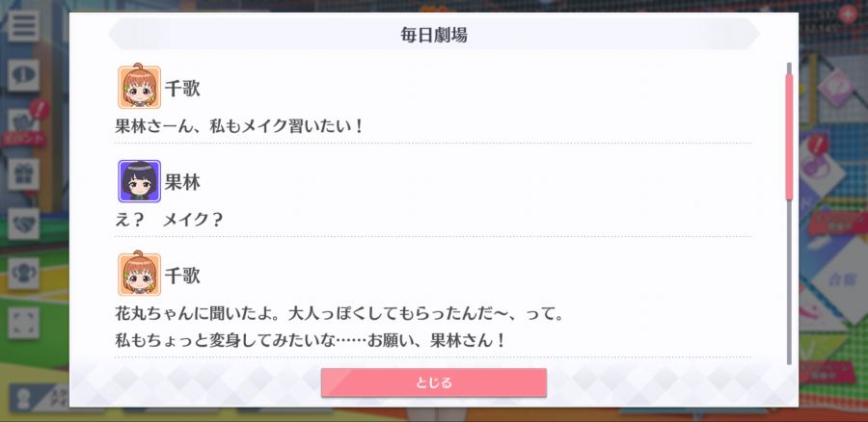Viewport: 868px width, 422px height.
Task: Tap the 果林 avatar thumbnail
Action: click(139, 181)
